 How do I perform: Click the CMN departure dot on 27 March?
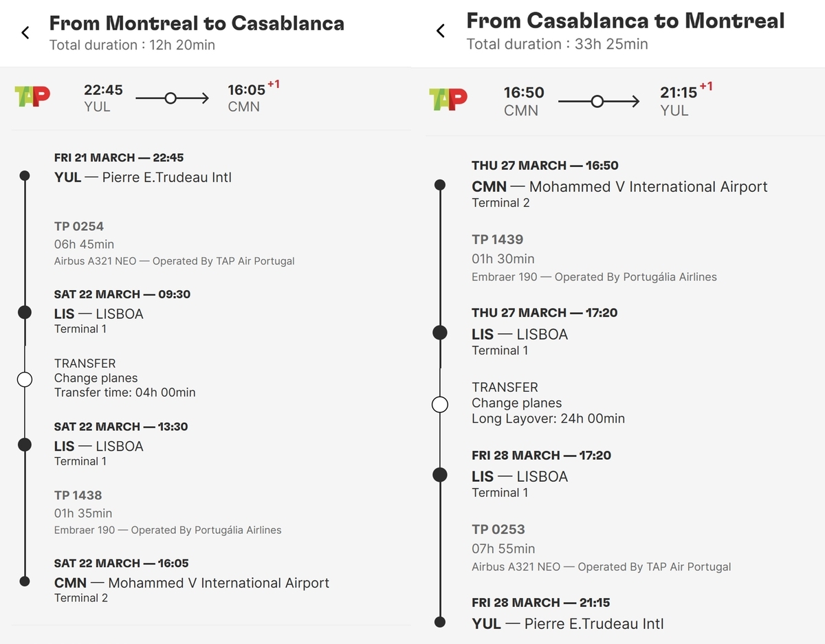(440, 185)
